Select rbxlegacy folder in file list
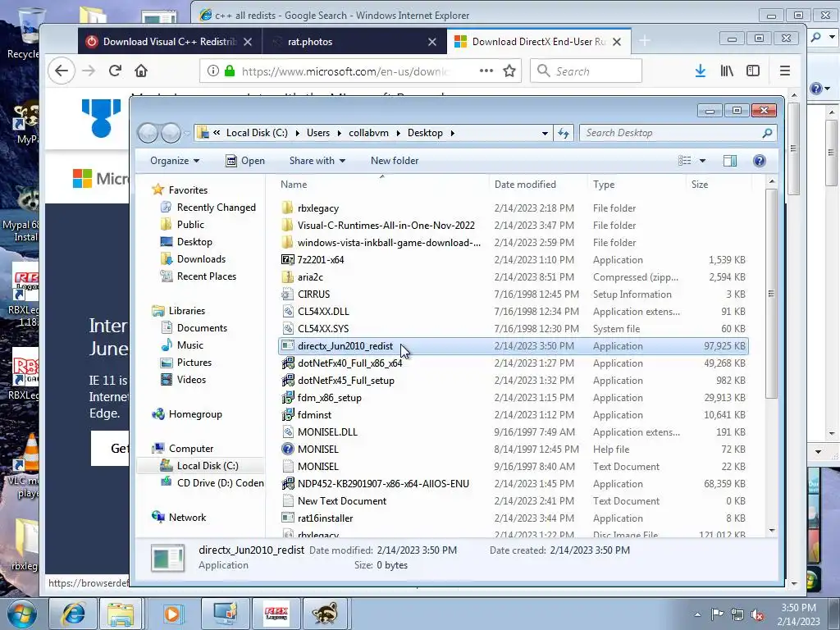Viewport: 840px width, 630px height. (514, 208)
